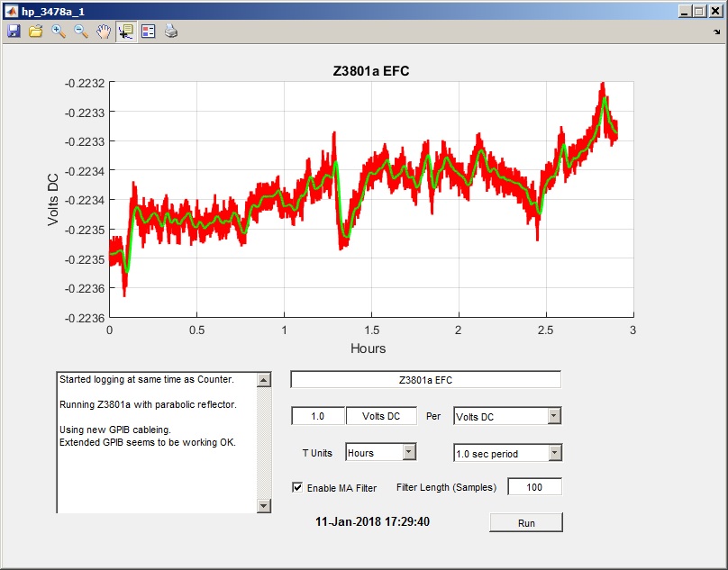Image resolution: width=728 pixels, height=570 pixels.
Task: Click the Z3801a EFC title field
Action: (x=425, y=380)
